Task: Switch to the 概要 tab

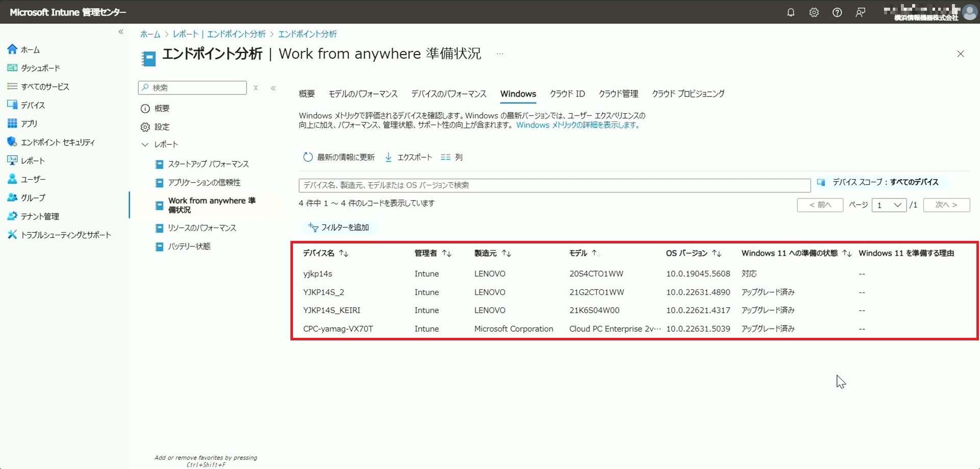Action: tap(307, 94)
